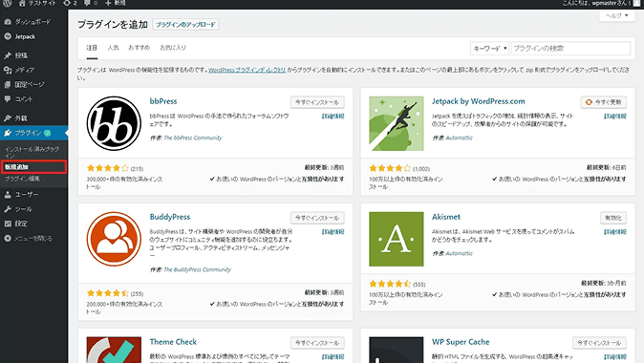Open the Dashboard sidebar icon
Viewport: 644px width, 363px height.
(x=8, y=22)
